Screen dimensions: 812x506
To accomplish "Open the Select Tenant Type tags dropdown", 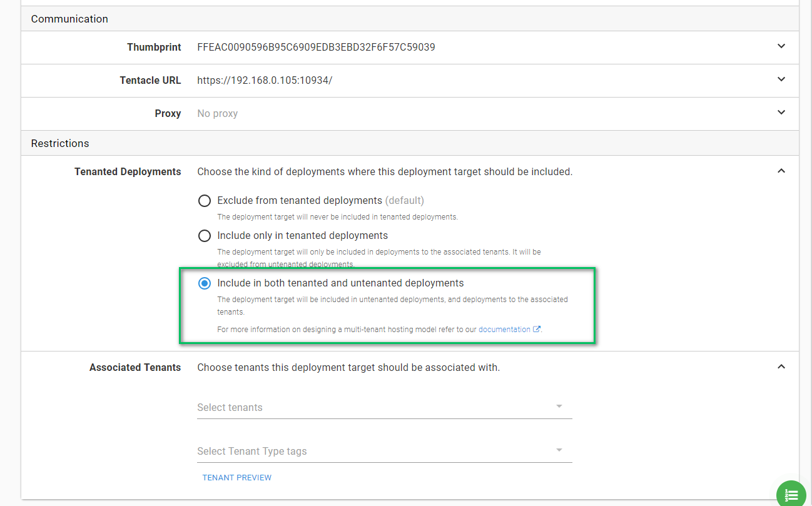I will [x=384, y=451].
